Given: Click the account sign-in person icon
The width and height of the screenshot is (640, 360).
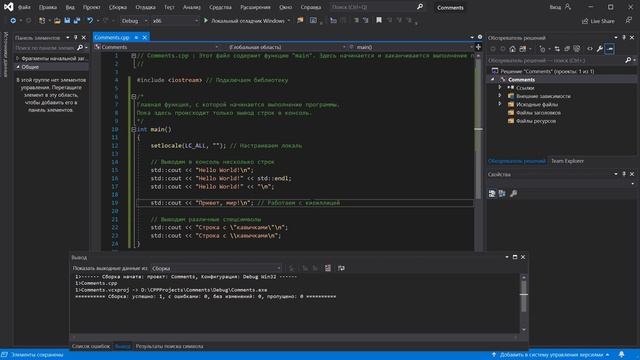Looking at the screenshot, I should tap(568, 7).
